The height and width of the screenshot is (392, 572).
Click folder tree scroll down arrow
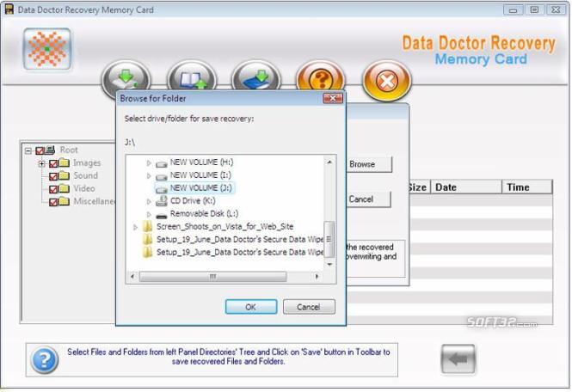[329, 265]
